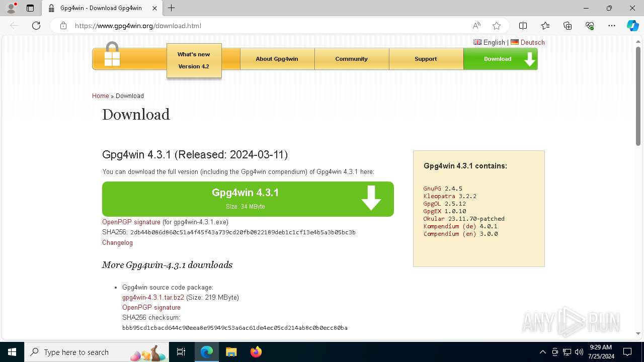Click the Read aloud icon
The height and width of the screenshot is (362, 644).
tap(476, 26)
